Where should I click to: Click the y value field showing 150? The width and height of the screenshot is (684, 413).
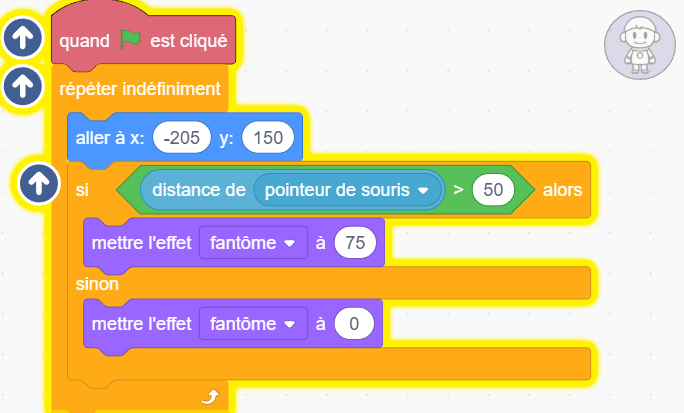tap(268, 138)
